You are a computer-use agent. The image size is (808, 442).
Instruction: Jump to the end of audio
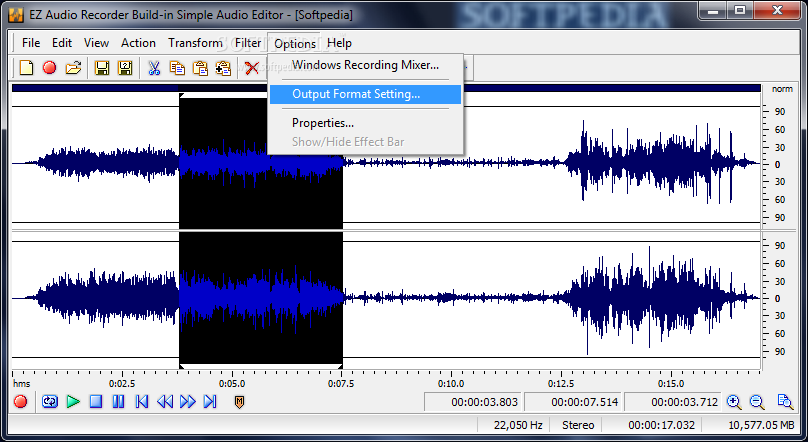tap(210, 401)
